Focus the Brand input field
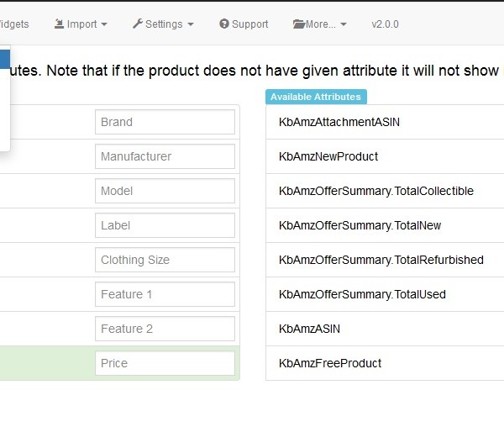This screenshot has height=427, width=504. 165,122
